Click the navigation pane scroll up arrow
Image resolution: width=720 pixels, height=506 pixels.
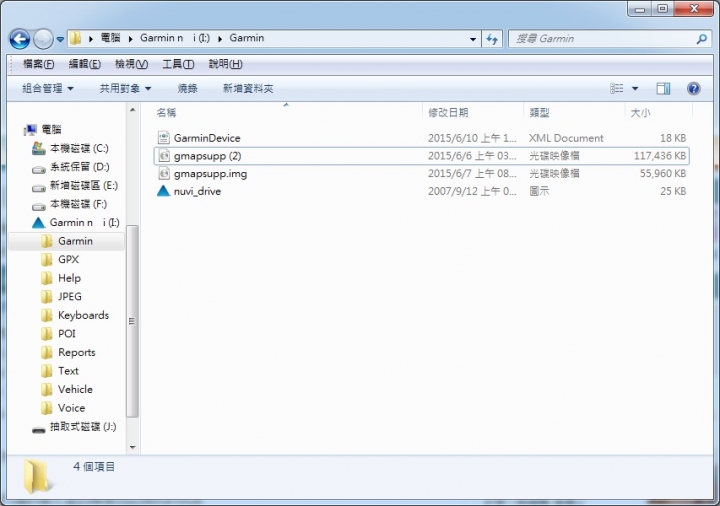[132, 110]
